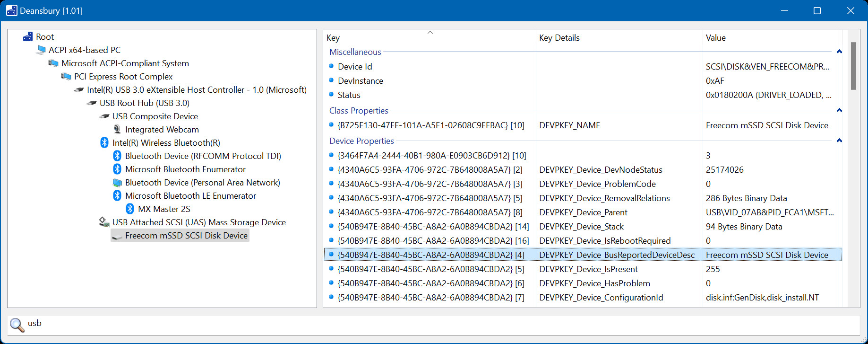
Task: Click the Bluetooth icon beside MX Master 2S
Action: pyautogui.click(x=130, y=209)
